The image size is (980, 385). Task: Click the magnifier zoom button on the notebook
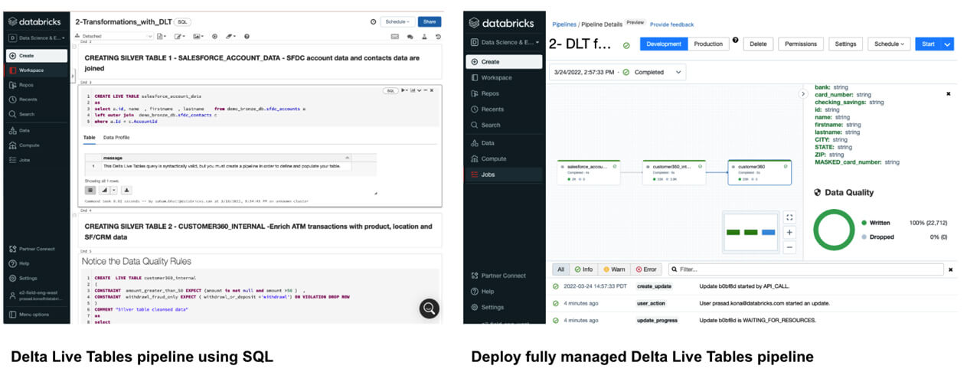point(430,308)
